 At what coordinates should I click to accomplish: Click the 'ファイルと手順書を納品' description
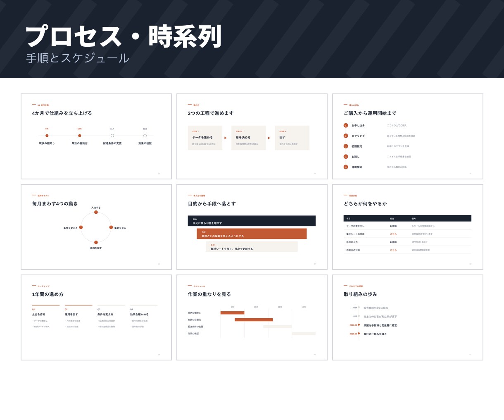[x=399, y=157]
